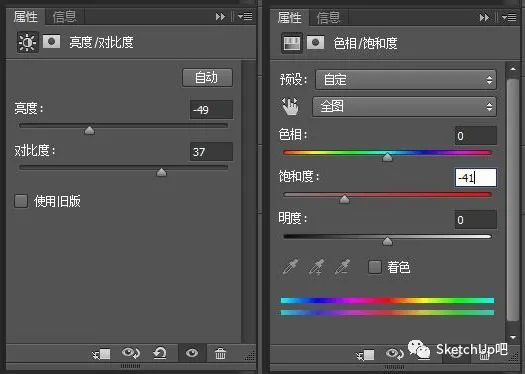
Task: Open the 预设 preset dropdown showing 自定
Action: [405, 80]
